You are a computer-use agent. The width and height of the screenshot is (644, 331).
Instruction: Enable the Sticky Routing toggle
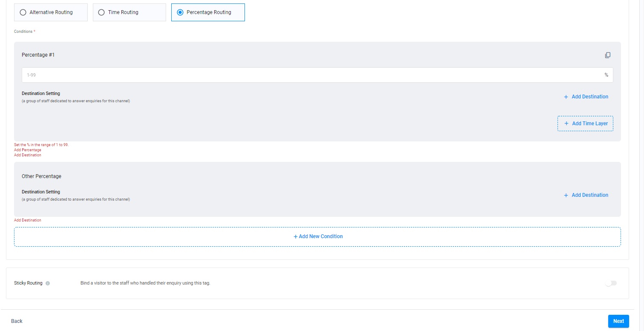coord(611,283)
